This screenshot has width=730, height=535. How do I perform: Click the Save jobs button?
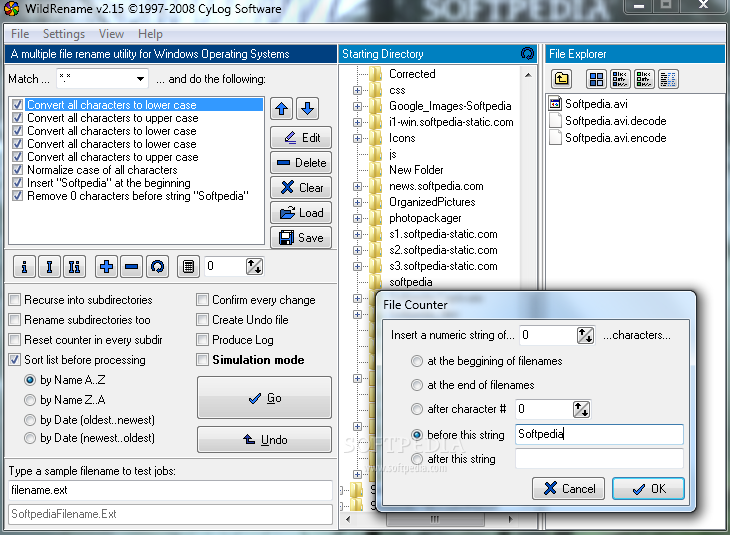coord(301,238)
